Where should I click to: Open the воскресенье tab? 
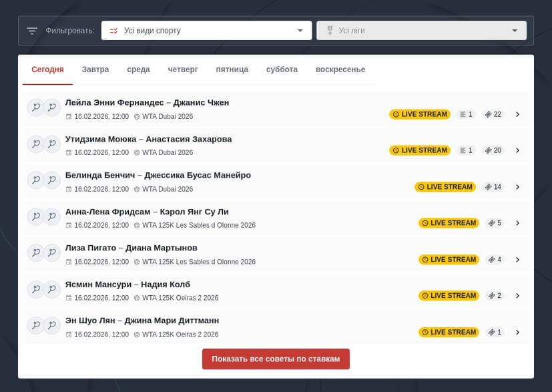340,69
